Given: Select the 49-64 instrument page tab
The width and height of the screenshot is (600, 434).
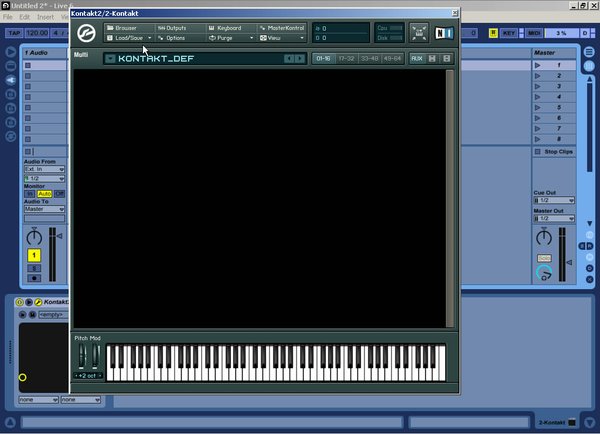Looking at the screenshot, I should 392,59.
